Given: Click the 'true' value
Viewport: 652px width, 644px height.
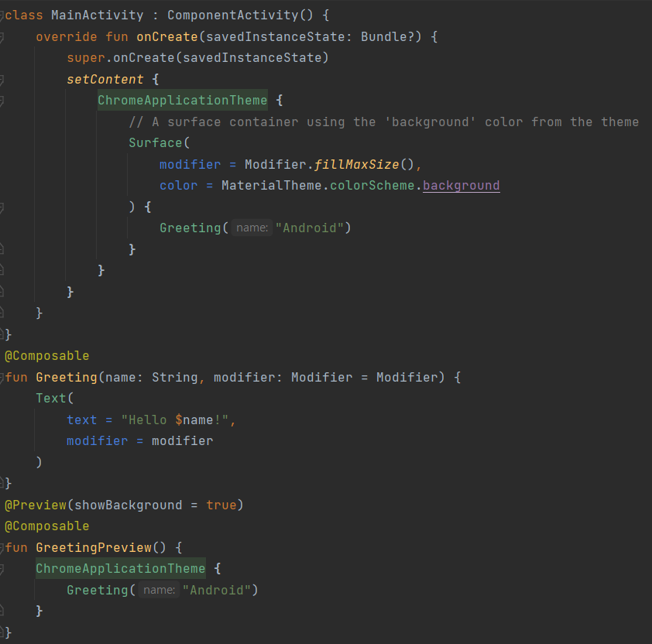Looking at the screenshot, I should tap(221, 505).
